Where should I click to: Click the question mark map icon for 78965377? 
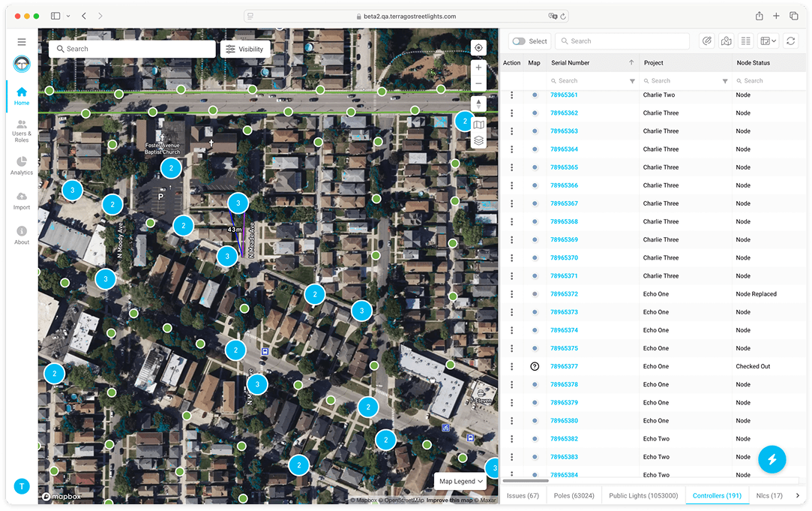535,366
